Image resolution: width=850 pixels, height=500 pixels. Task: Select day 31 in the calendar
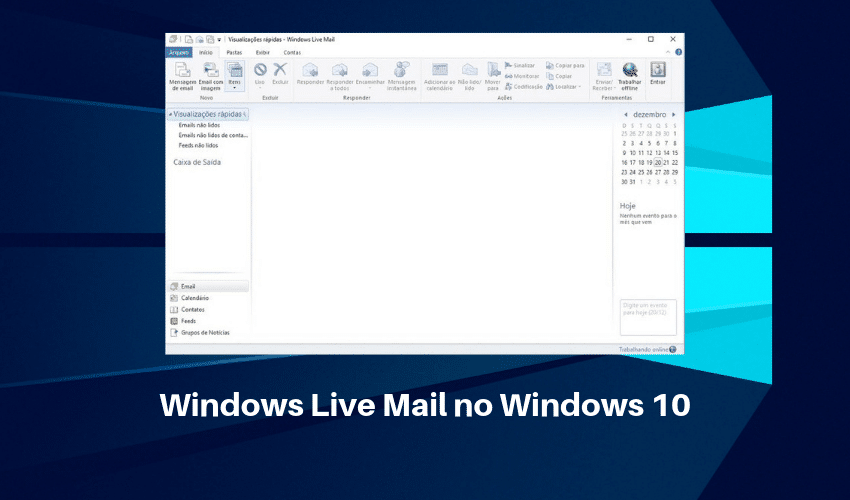pyautogui.click(x=633, y=182)
